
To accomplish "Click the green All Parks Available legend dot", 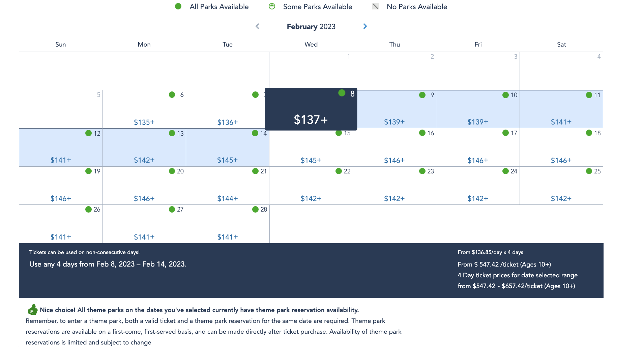I will (x=178, y=6).
